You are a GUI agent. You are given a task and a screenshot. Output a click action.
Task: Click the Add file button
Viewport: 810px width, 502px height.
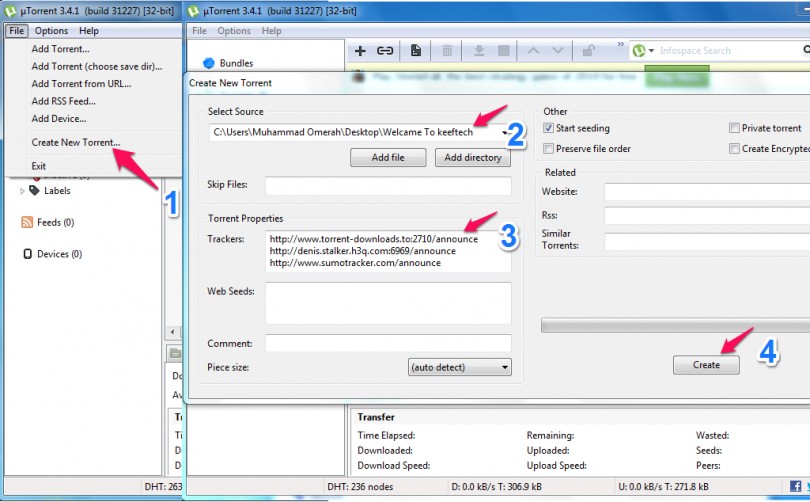388,158
